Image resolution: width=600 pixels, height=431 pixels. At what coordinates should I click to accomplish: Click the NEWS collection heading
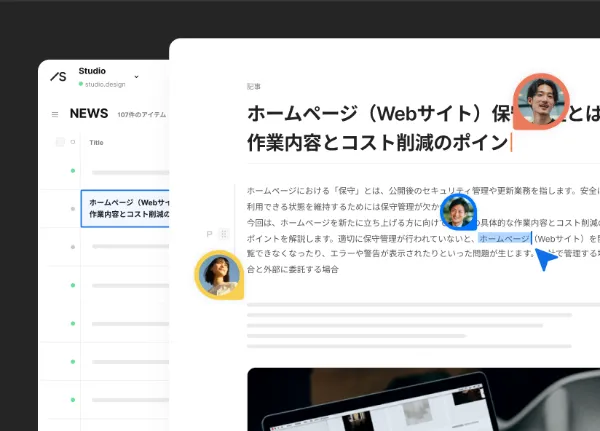[89, 114]
